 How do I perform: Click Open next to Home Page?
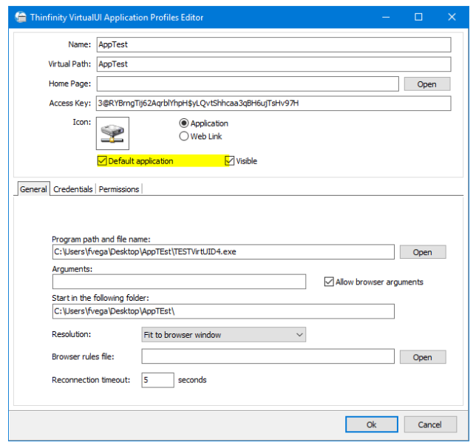point(426,84)
